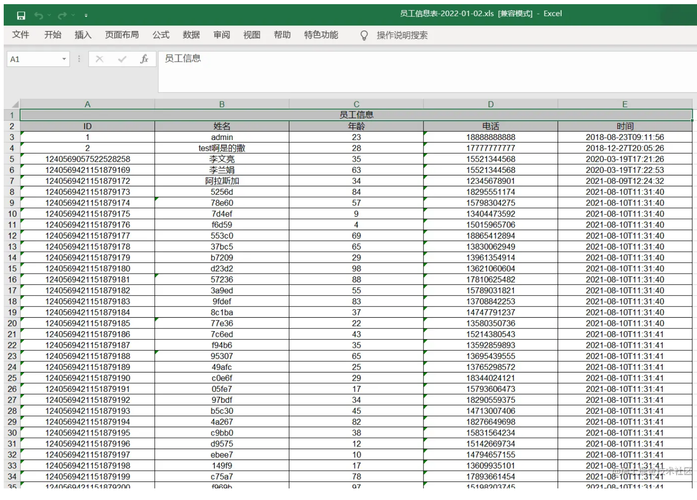Open the Name Box dropdown arrow
This screenshot has width=697, height=500.
coord(64,59)
